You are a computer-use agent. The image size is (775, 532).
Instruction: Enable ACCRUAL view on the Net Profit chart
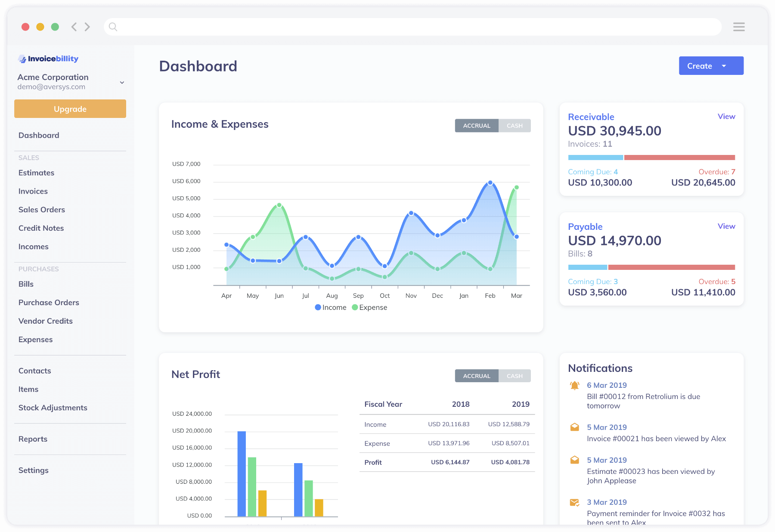pyautogui.click(x=476, y=375)
